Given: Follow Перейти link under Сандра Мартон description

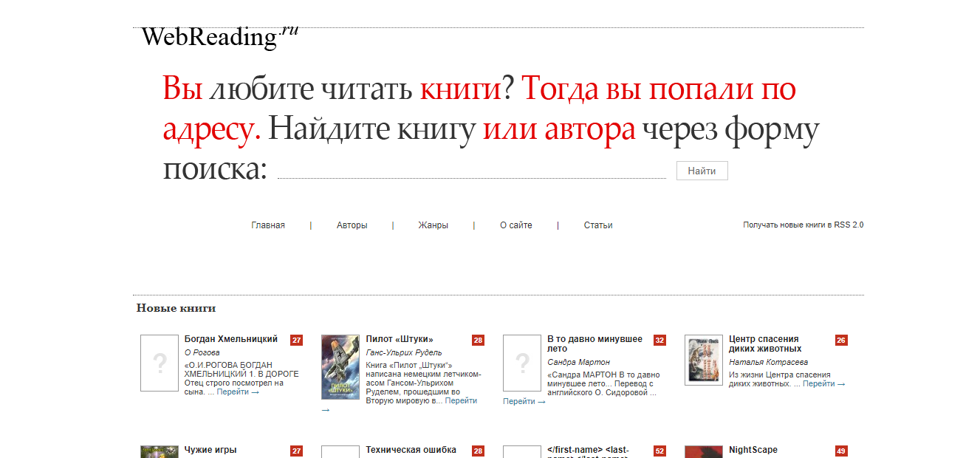Looking at the screenshot, I should click(524, 402).
